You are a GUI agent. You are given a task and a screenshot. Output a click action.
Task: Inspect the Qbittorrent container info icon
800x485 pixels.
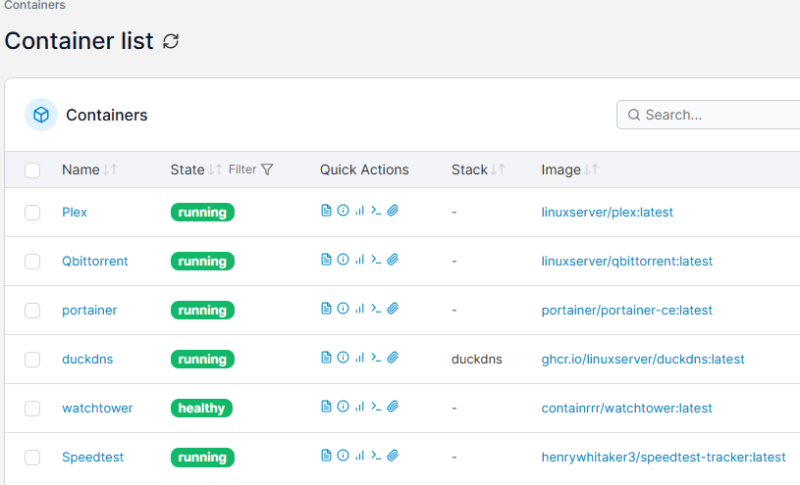[343, 260]
